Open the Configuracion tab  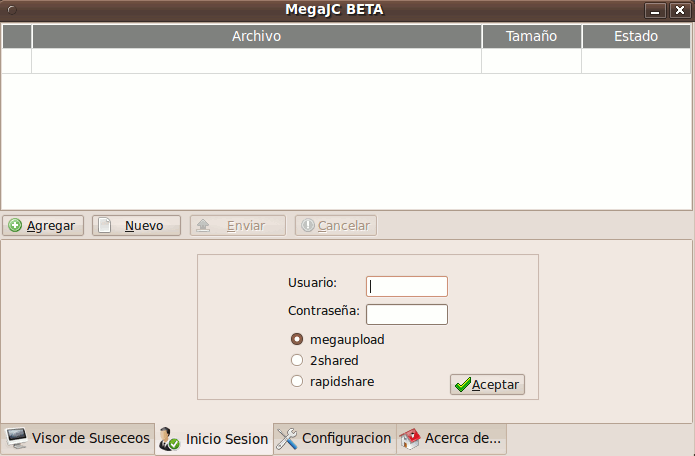pos(335,438)
